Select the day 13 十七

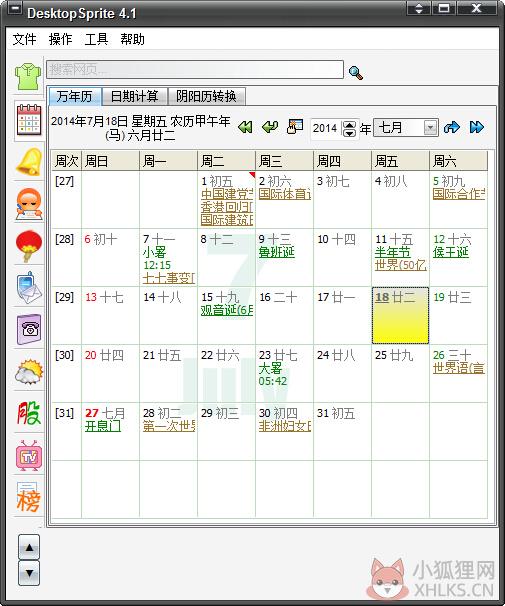pos(111,315)
